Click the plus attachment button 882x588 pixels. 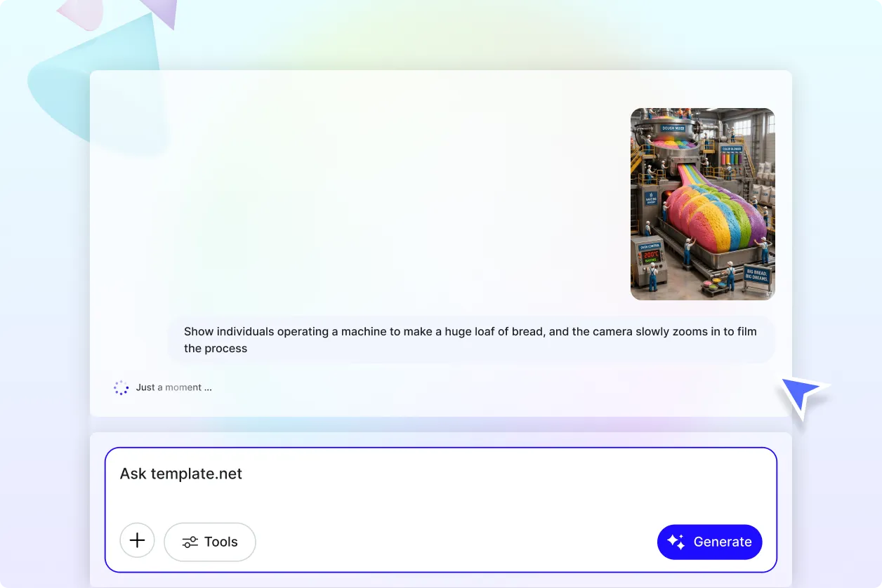point(137,541)
